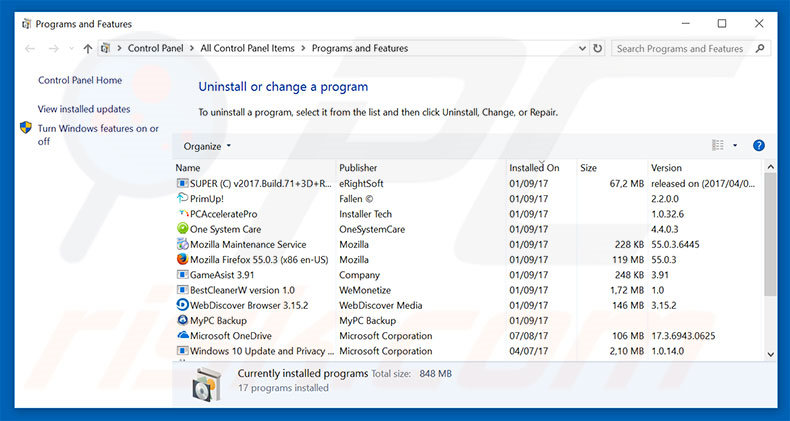Click the One System Care green icon
Screen dimensions: 790x421
[x=182, y=229]
